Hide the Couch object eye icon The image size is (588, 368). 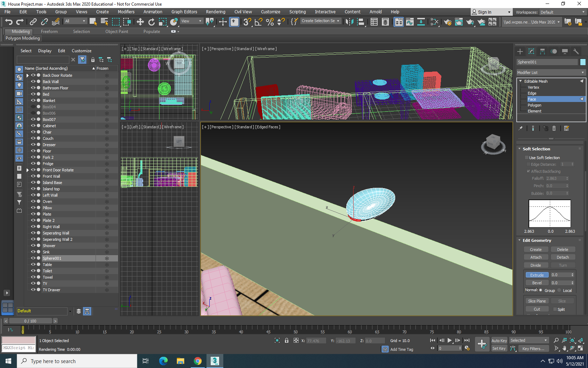[33, 138]
